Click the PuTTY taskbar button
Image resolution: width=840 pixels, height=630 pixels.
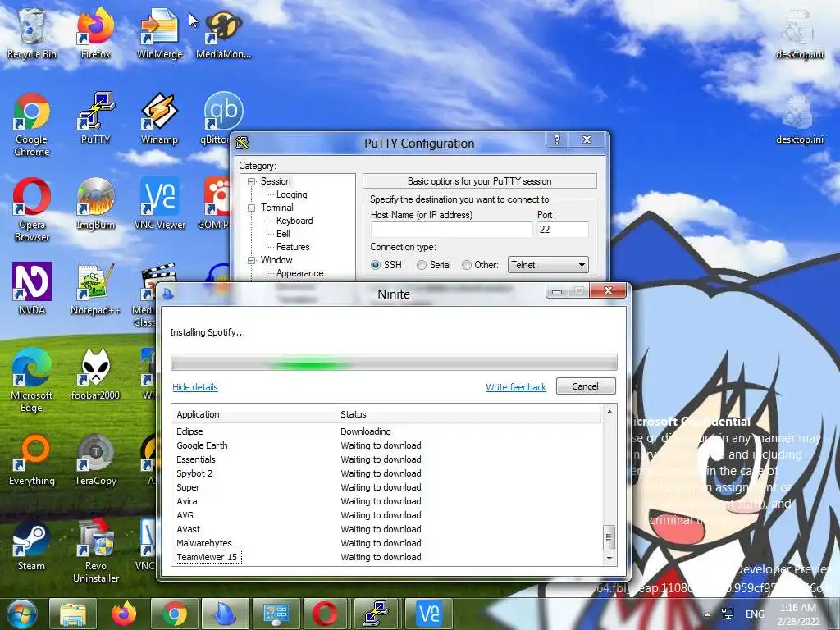(377, 614)
